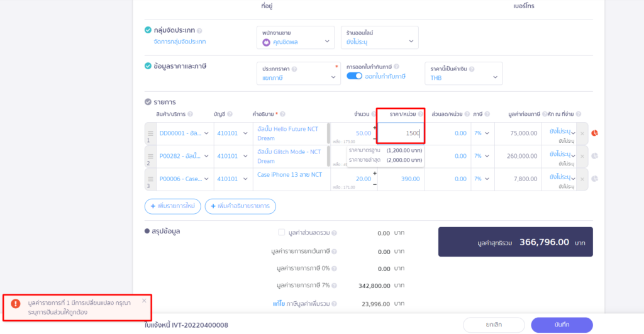This screenshot has height=334, width=644.
Task: Click the ยกเลิก cancel button
Action: click(494, 325)
